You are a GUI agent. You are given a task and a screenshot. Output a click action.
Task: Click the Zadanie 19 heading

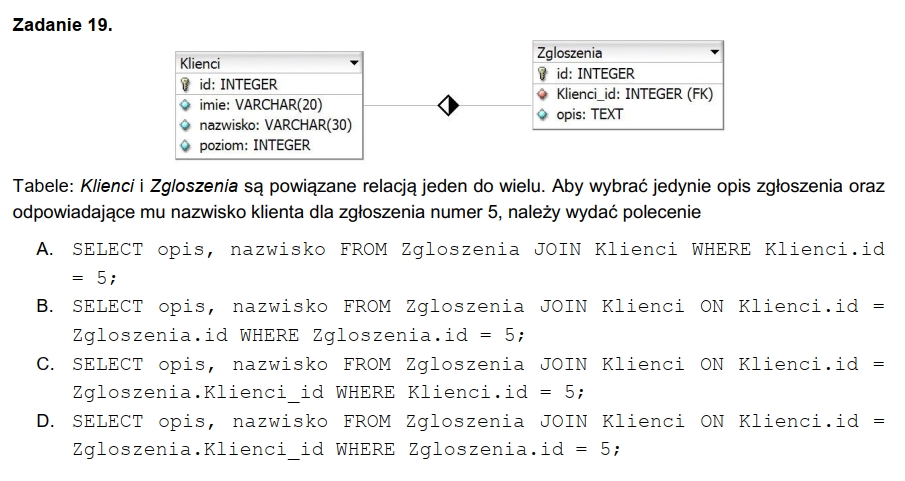[x=62, y=24]
